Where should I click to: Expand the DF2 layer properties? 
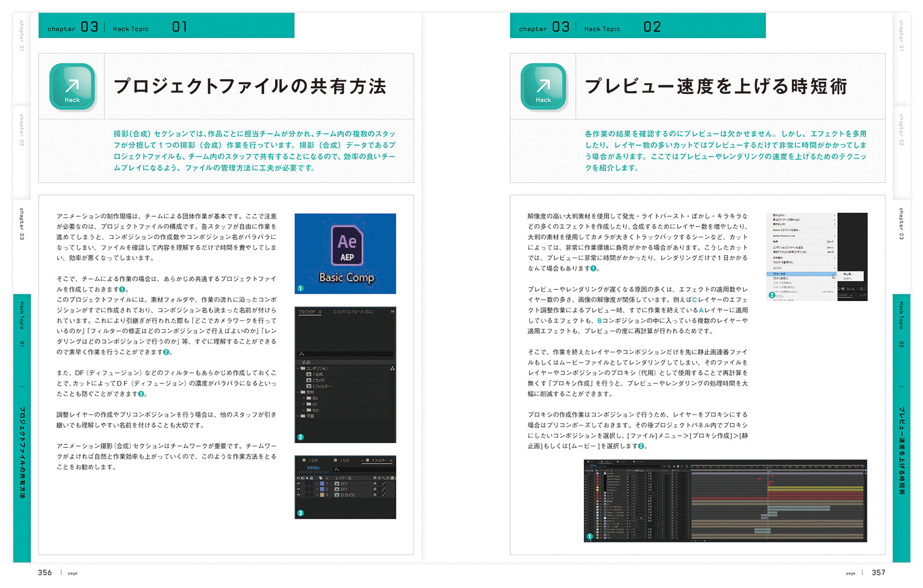pos(317,484)
